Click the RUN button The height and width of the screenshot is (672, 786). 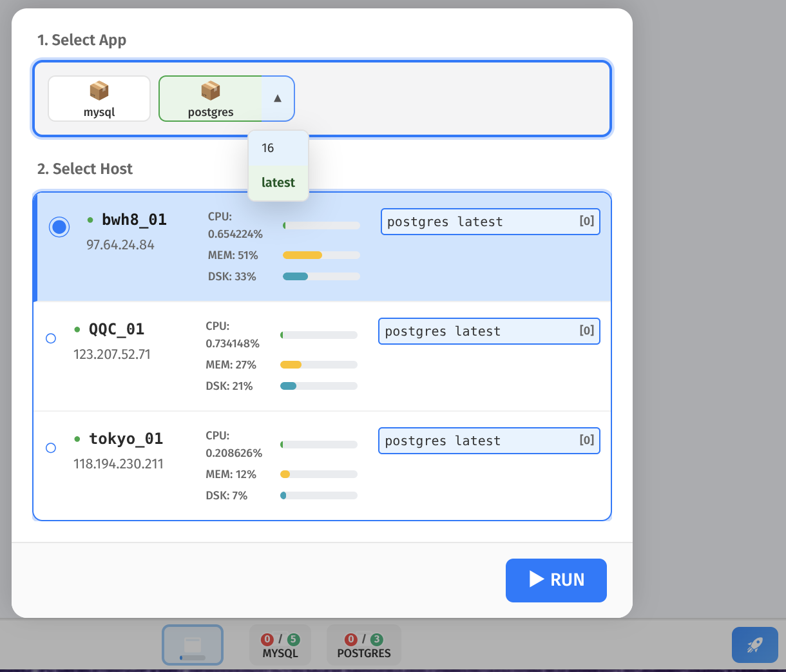click(x=555, y=581)
